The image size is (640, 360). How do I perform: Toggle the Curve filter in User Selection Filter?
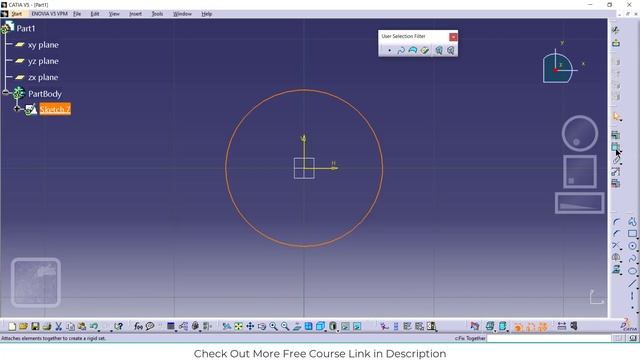(x=401, y=50)
